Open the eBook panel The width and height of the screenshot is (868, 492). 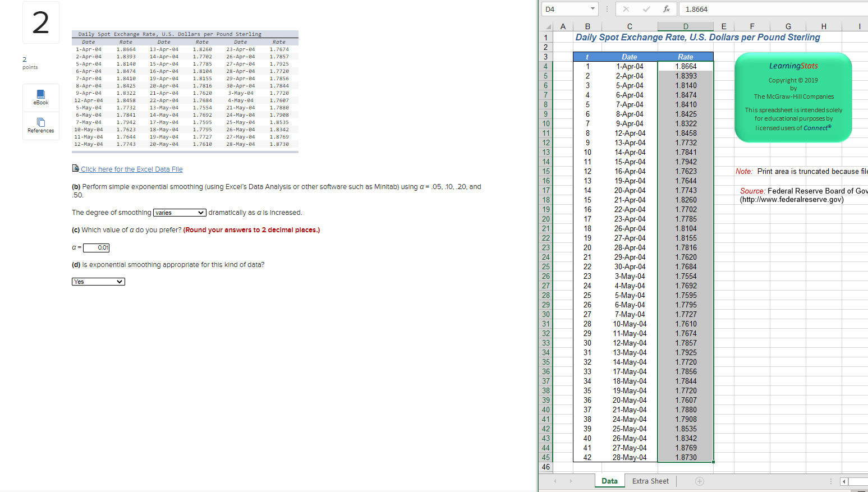coord(40,95)
